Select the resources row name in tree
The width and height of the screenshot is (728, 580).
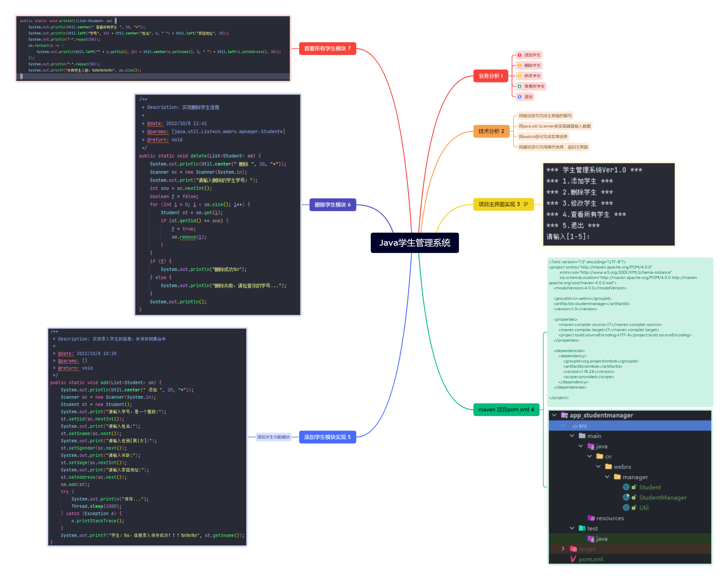tap(610, 518)
